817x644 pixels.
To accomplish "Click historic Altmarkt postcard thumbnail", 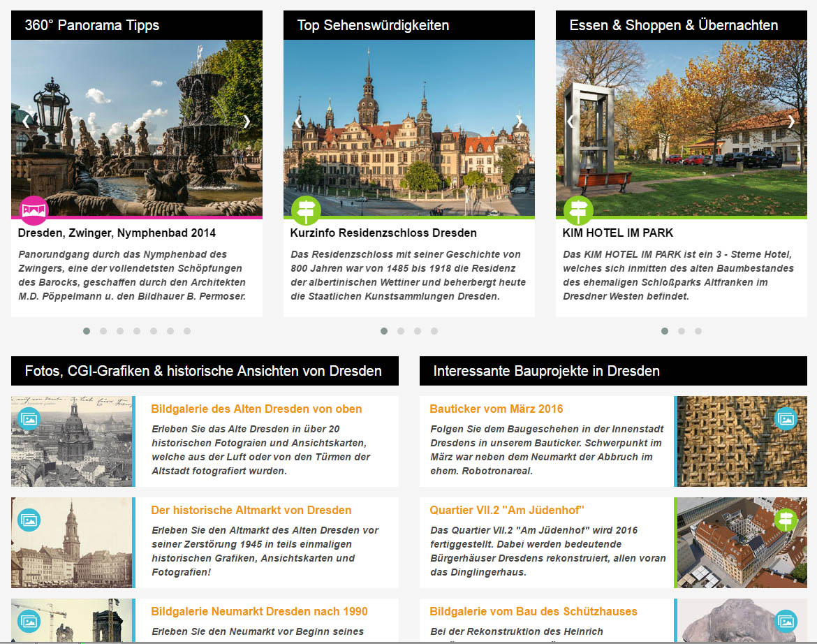I will pos(71,543).
